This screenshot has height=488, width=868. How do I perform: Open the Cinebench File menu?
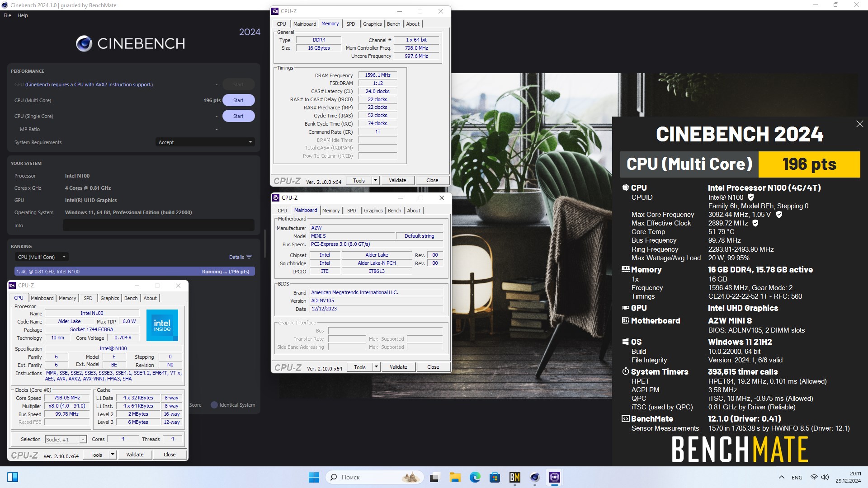7,15
